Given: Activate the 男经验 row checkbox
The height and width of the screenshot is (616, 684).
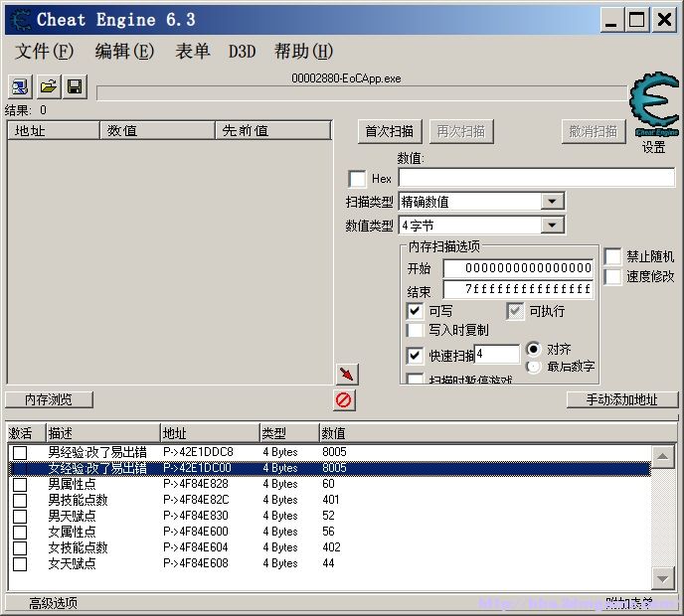Looking at the screenshot, I should [x=20, y=452].
